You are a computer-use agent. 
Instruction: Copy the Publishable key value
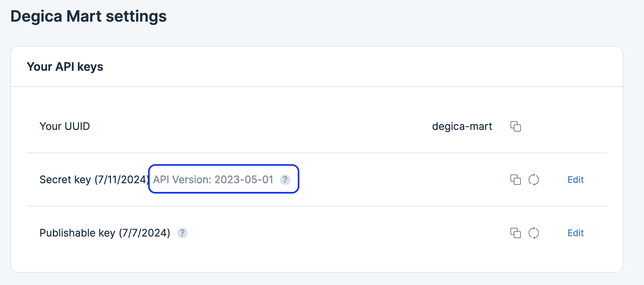(515, 233)
